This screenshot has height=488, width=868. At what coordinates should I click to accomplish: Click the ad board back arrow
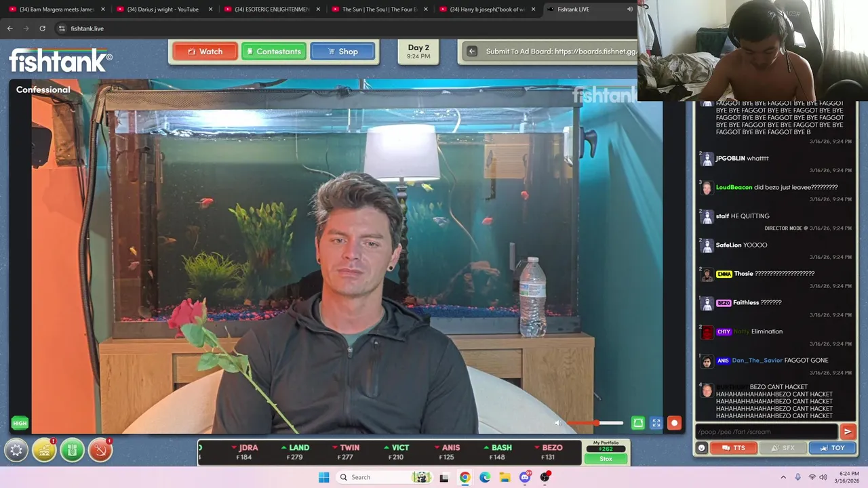tap(472, 52)
